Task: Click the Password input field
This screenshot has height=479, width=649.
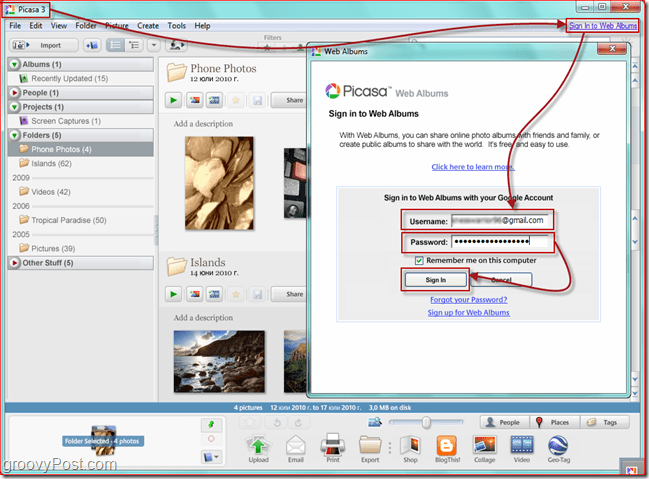Action: (500, 241)
